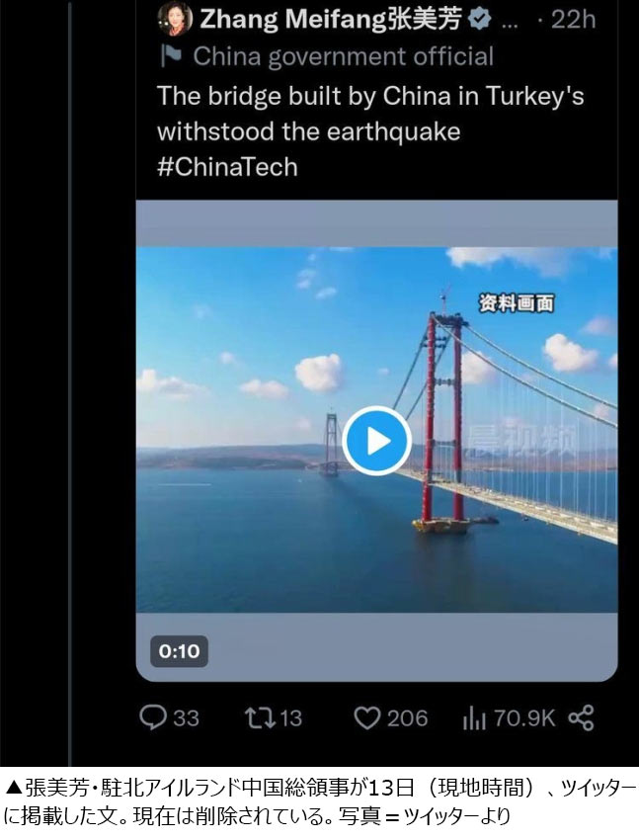
Task: Open the China government official label
Action: (x=343, y=56)
